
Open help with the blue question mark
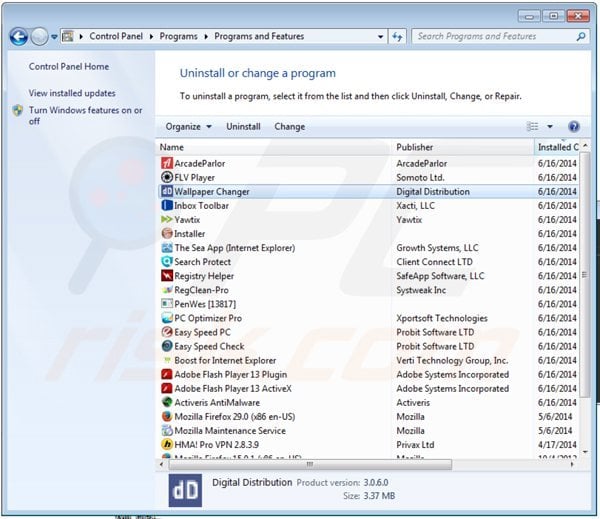[574, 126]
